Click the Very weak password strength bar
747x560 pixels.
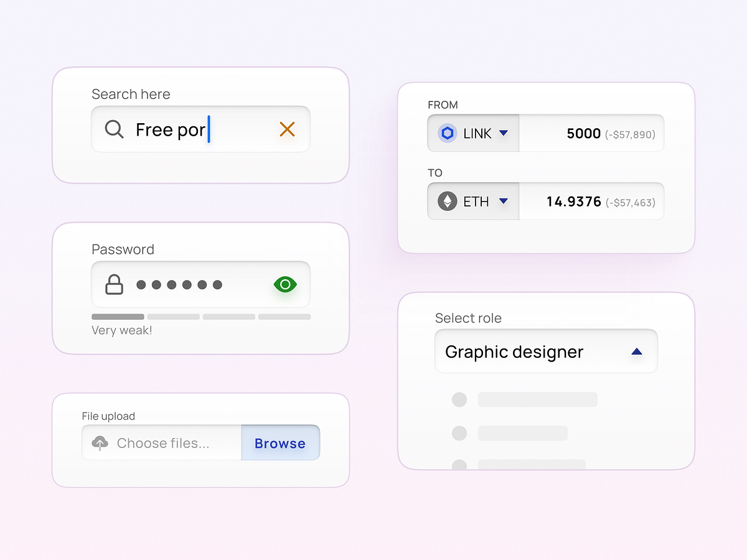(x=118, y=316)
